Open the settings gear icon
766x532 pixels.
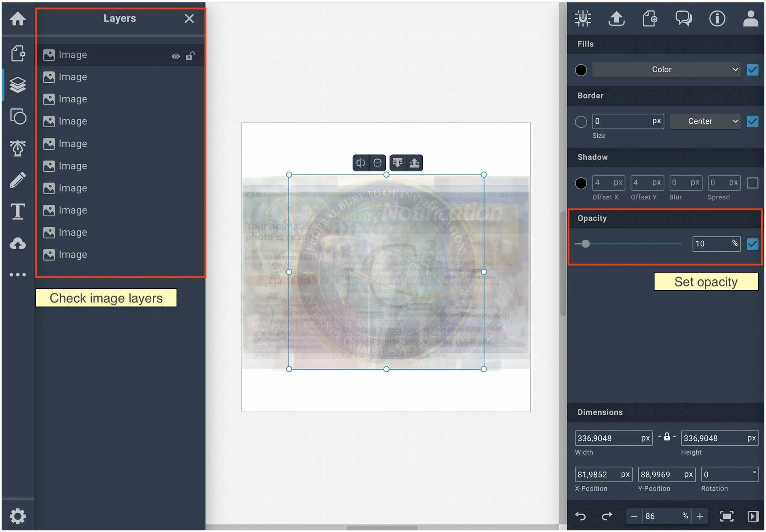tap(17, 516)
